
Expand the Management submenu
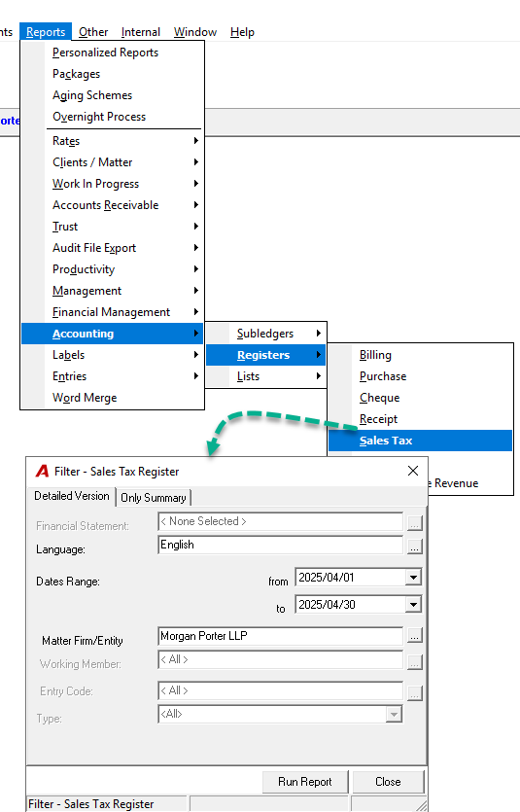(x=113, y=291)
